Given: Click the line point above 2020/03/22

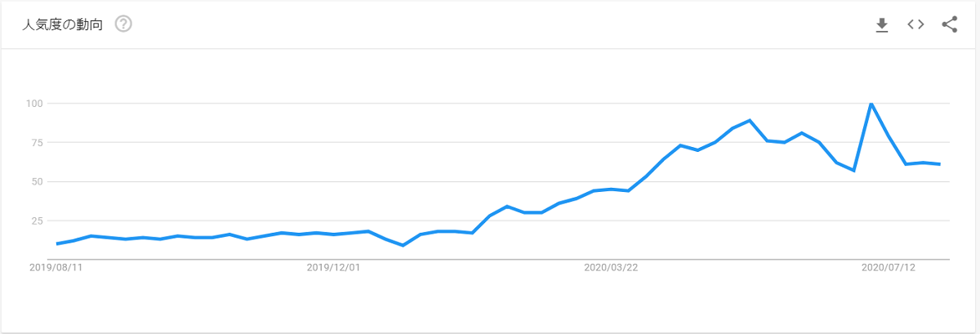Looking at the screenshot, I should (611, 189).
